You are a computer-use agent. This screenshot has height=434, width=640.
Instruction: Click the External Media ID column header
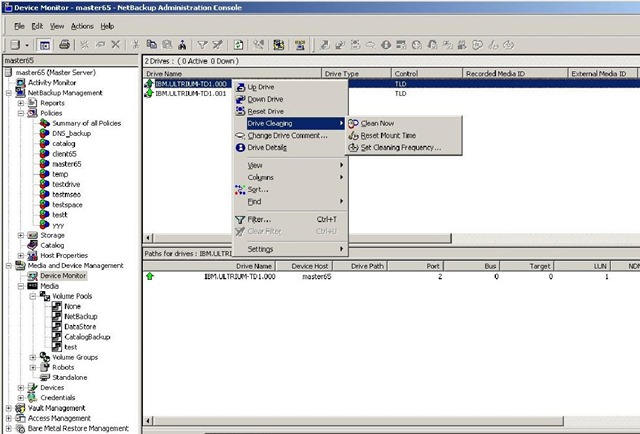[602, 73]
